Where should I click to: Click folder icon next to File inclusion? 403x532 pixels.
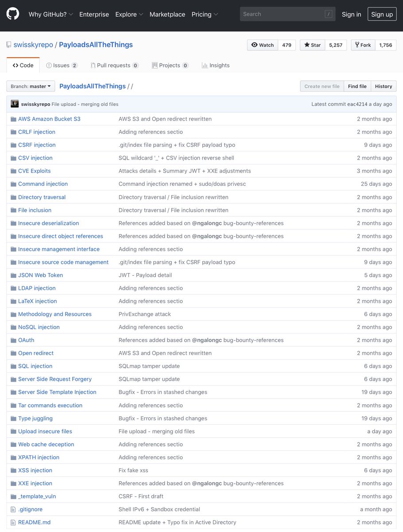coord(13,210)
